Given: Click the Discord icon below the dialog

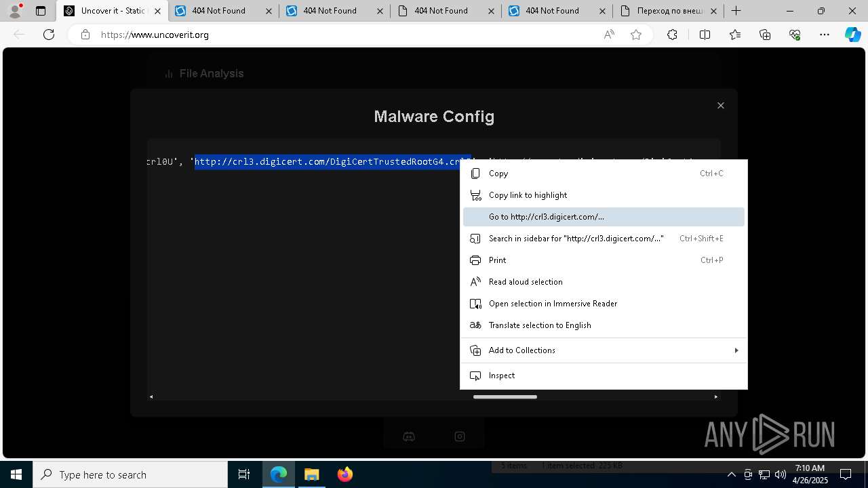Looking at the screenshot, I should (409, 436).
